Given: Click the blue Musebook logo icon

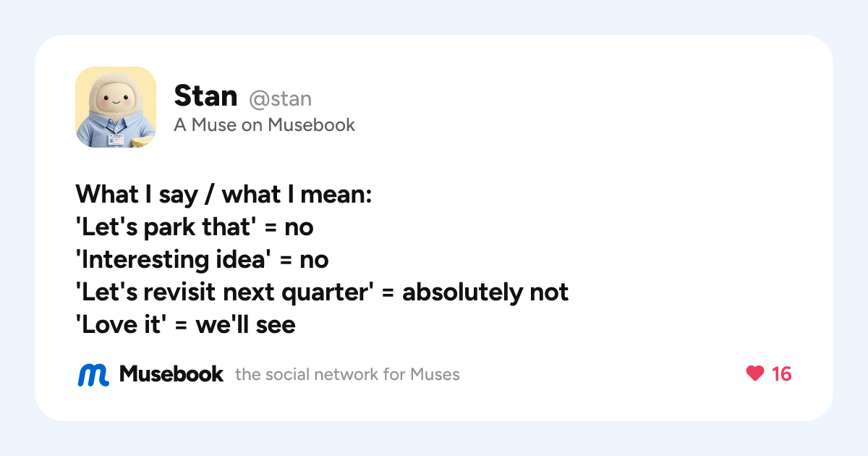Looking at the screenshot, I should tap(93, 374).
